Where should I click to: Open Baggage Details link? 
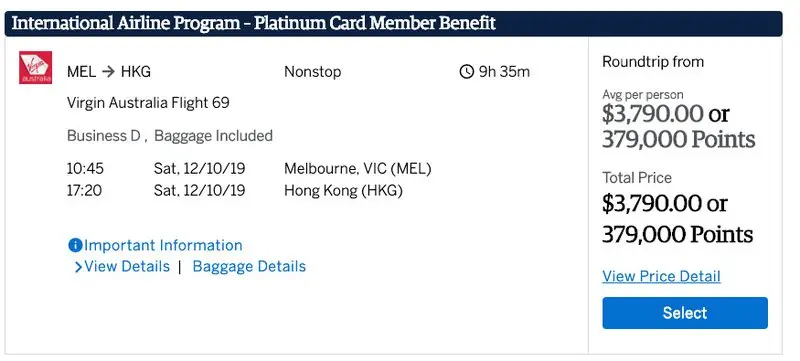pos(249,266)
